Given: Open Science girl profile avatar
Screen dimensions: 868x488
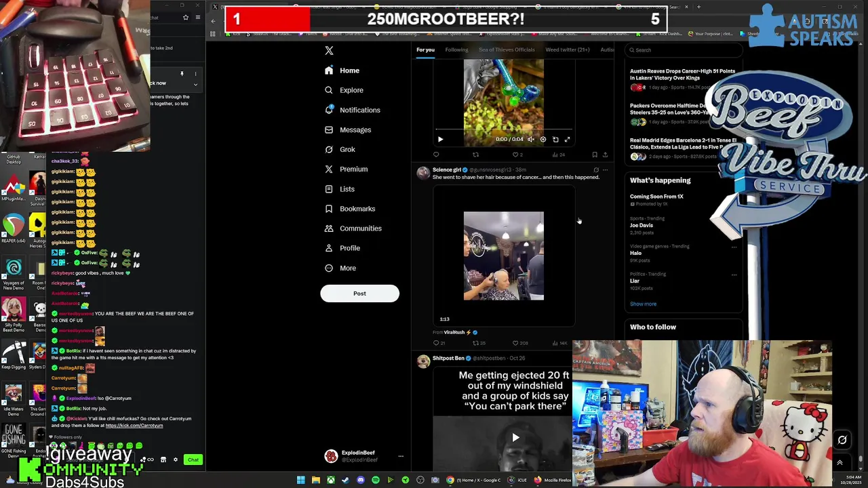Looking at the screenshot, I should 423,173.
